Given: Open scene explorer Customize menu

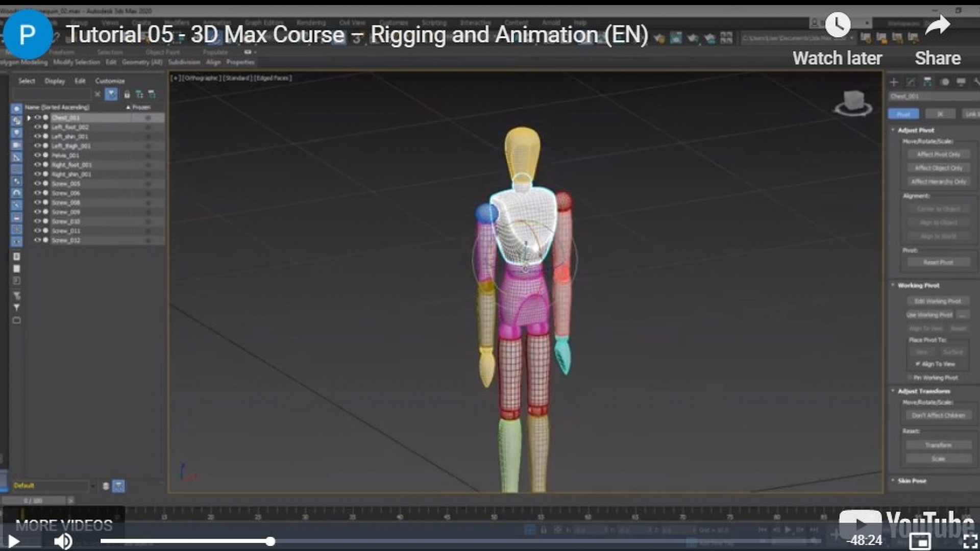Looking at the screenshot, I should click(110, 81).
